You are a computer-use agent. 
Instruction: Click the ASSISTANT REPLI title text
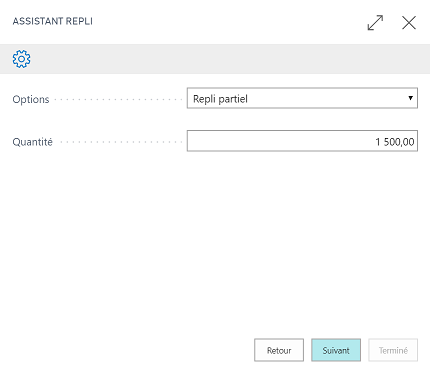(x=53, y=21)
